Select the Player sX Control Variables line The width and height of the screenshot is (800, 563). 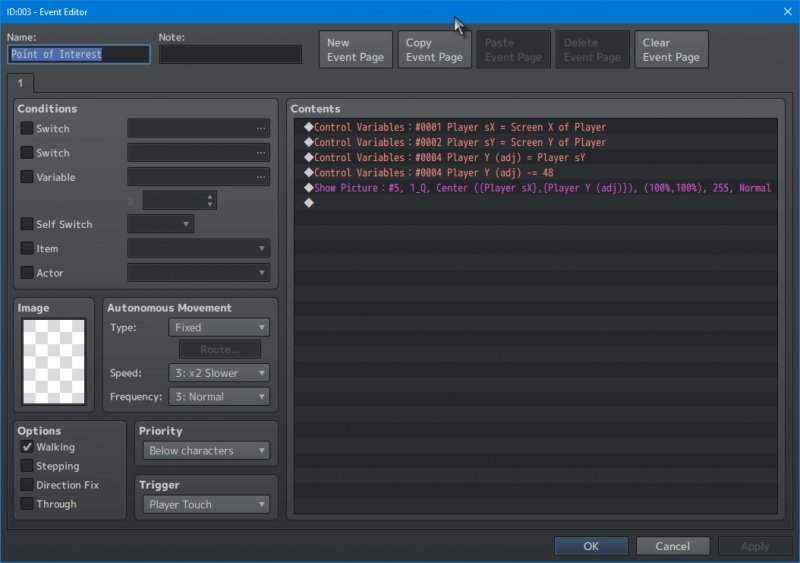[535, 127]
